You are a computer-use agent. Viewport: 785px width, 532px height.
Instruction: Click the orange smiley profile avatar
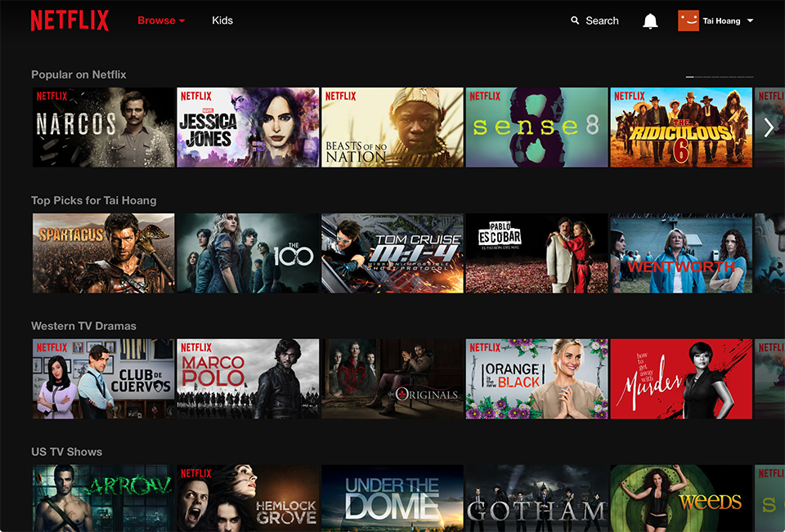pos(688,20)
